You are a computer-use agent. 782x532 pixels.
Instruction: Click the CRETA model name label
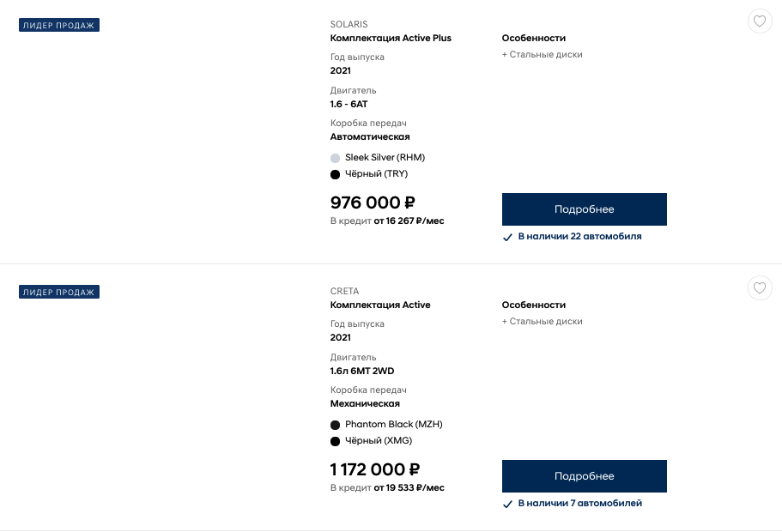[x=344, y=291]
